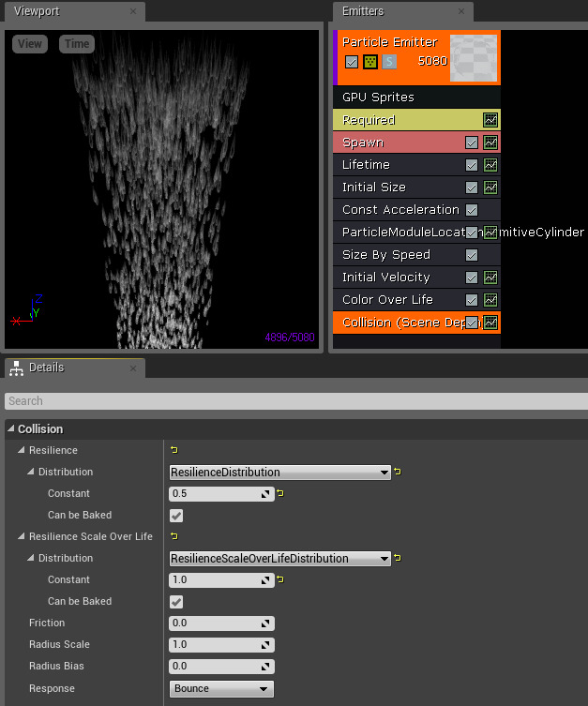Image resolution: width=588 pixels, height=706 pixels.
Task: Switch to the Emitters tab
Action: (362, 11)
